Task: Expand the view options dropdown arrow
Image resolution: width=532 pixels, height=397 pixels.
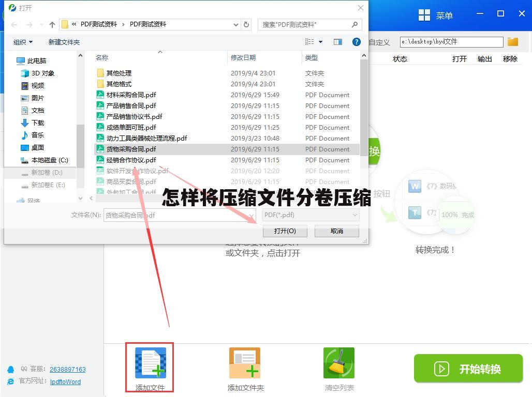Action: (321, 42)
